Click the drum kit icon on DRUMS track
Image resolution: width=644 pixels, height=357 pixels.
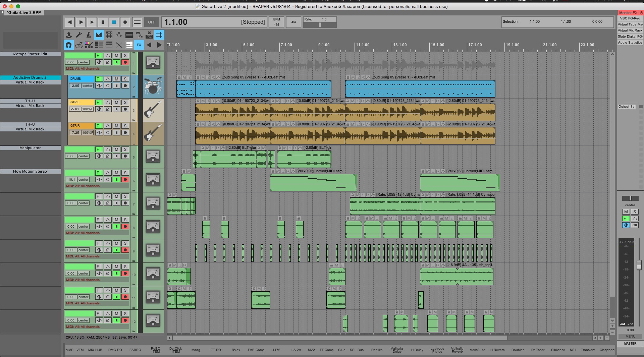point(153,86)
